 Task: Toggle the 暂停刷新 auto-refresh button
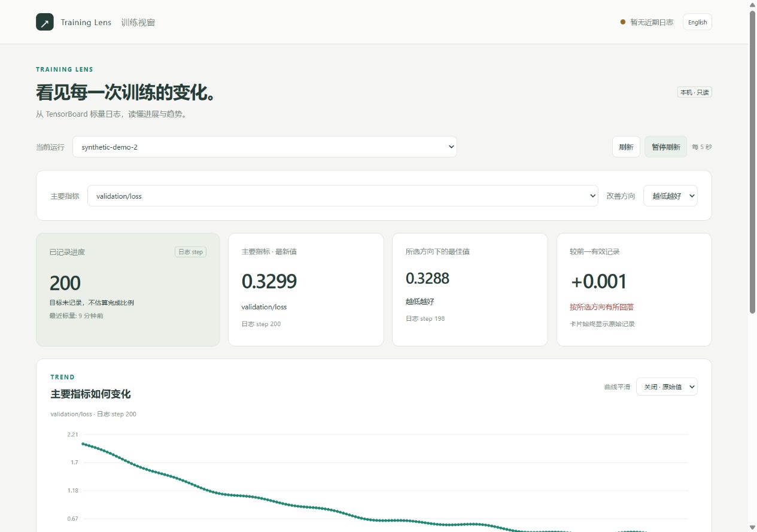coord(665,147)
